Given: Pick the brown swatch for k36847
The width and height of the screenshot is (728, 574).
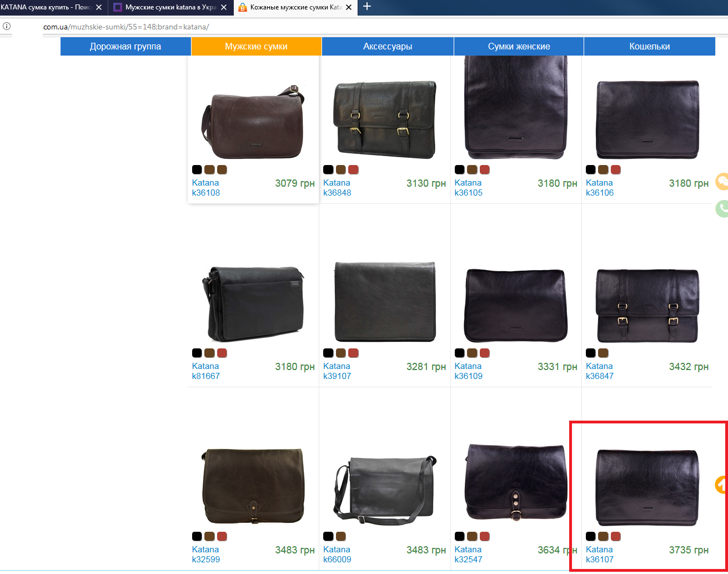Looking at the screenshot, I should (603, 353).
